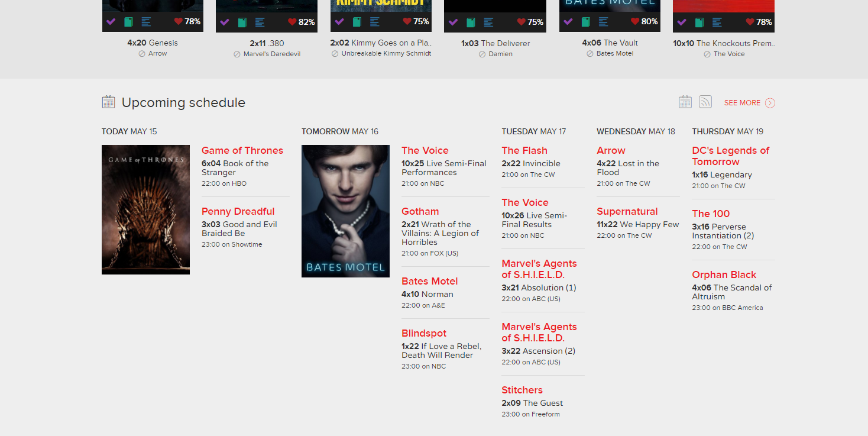Open the Game of Thrones poster
Viewport: 868px width, 436px height.
[x=145, y=209]
